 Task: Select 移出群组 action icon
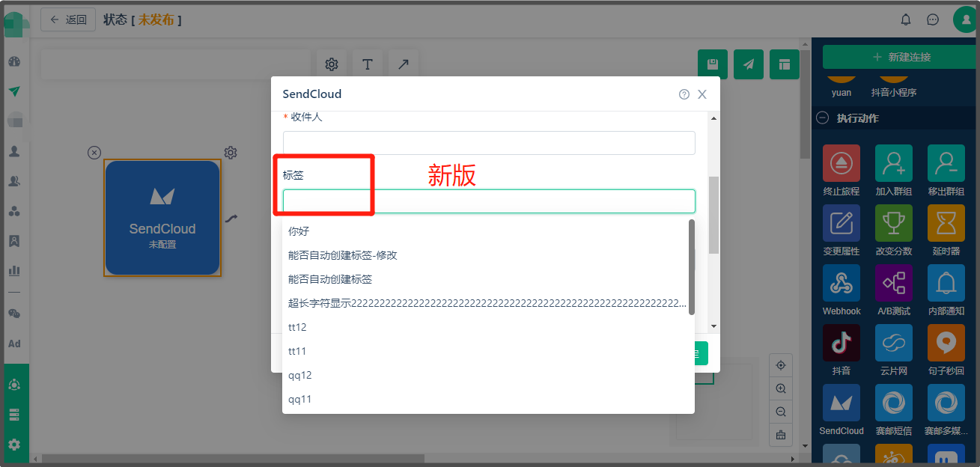(x=946, y=163)
